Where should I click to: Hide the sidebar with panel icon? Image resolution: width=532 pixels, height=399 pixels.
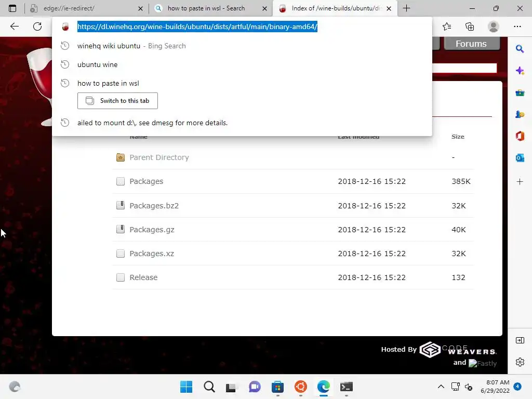[x=520, y=340]
